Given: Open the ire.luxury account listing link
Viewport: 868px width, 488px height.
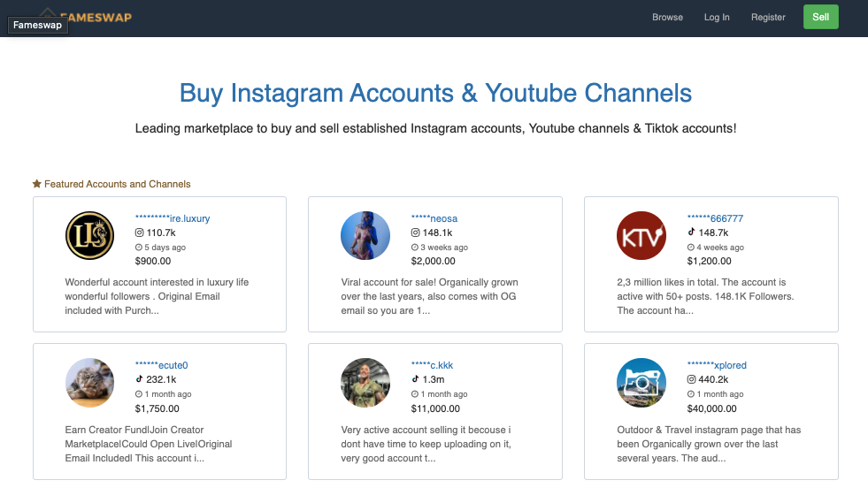Looking at the screenshot, I should click(173, 218).
